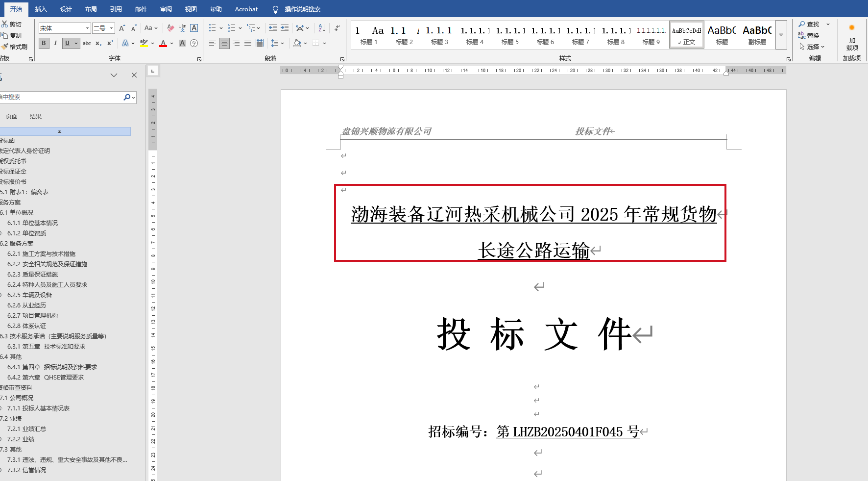
Task: Increase paragraph indent
Action: click(x=285, y=28)
